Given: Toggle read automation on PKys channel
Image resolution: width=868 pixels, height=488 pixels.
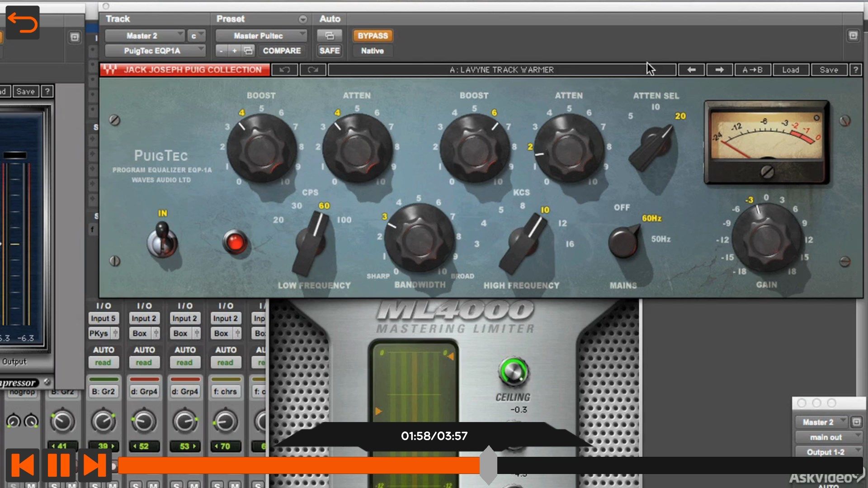Looking at the screenshot, I should (103, 362).
